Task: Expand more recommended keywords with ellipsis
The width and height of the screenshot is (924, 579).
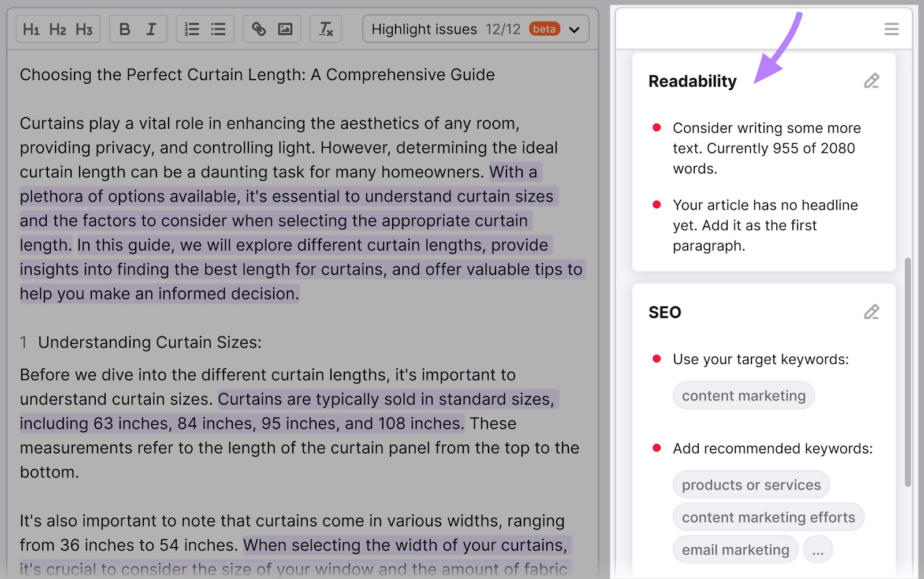Action: (x=818, y=550)
